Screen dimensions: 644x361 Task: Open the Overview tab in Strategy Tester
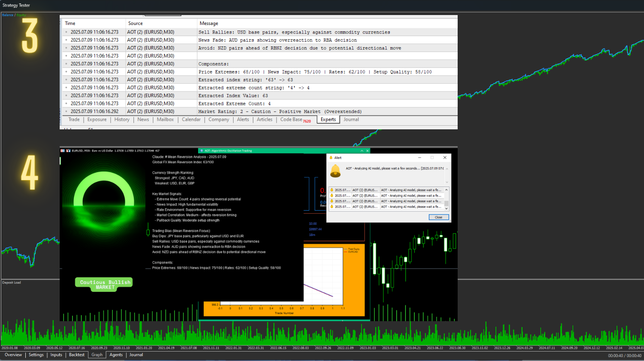(x=13, y=355)
